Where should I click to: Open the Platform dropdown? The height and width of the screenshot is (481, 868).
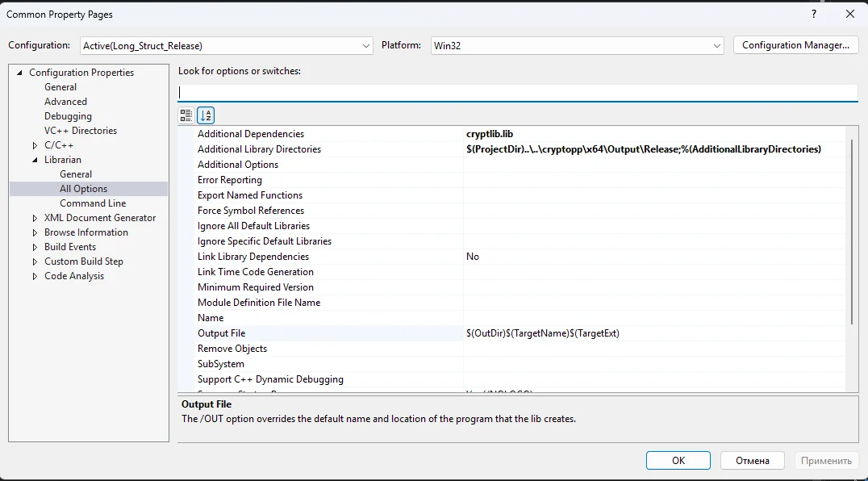point(577,46)
